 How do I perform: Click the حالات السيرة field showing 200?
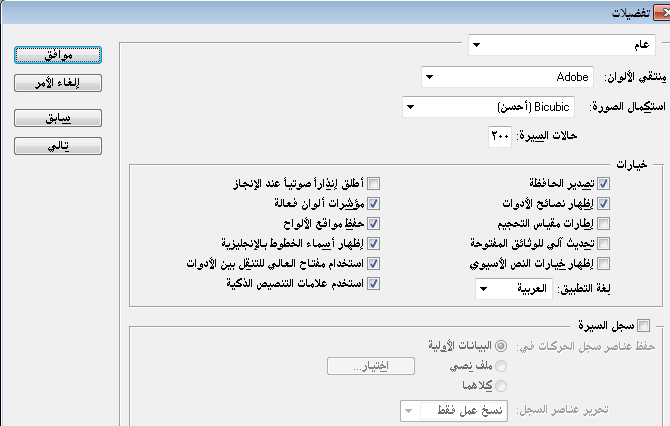498,134
